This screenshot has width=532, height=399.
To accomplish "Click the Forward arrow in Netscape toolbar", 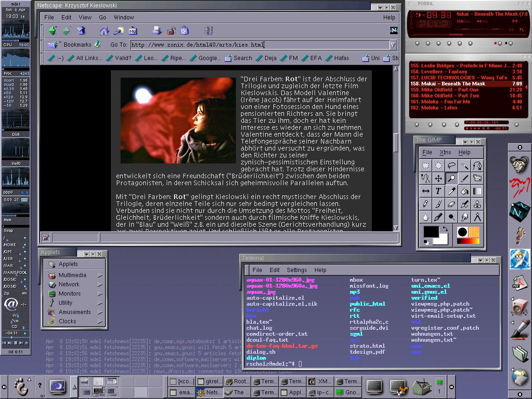I will click(66, 31).
